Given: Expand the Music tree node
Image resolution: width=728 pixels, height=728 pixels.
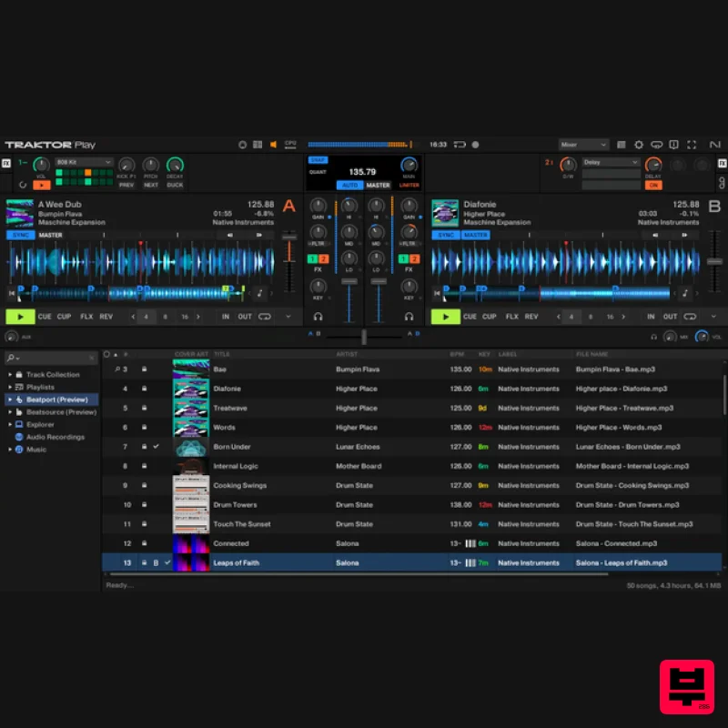Looking at the screenshot, I should [x=10, y=450].
